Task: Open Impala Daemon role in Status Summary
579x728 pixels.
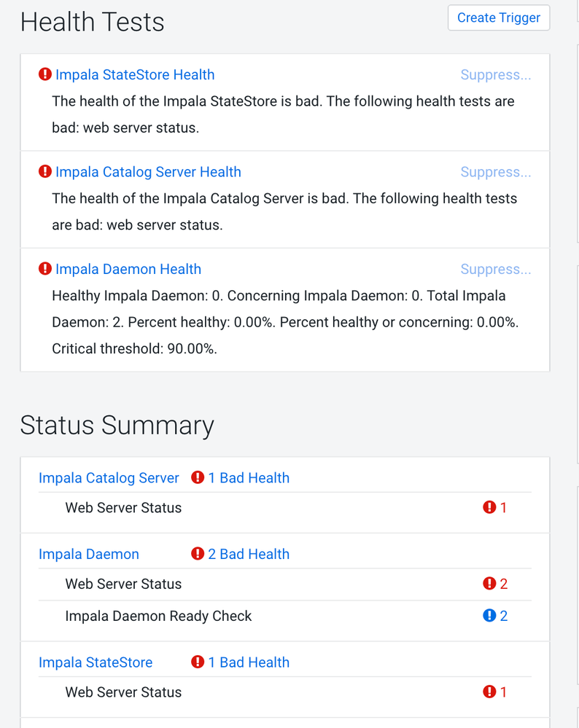Action: pyautogui.click(x=89, y=555)
